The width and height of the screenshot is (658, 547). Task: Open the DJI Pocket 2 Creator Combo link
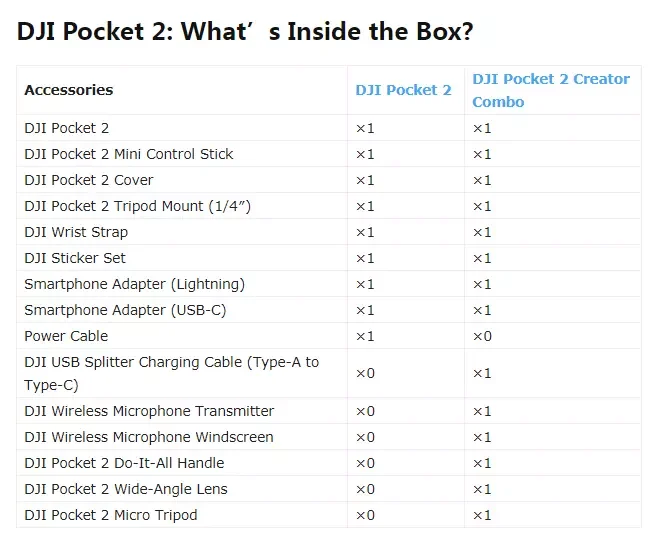(550, 90)
